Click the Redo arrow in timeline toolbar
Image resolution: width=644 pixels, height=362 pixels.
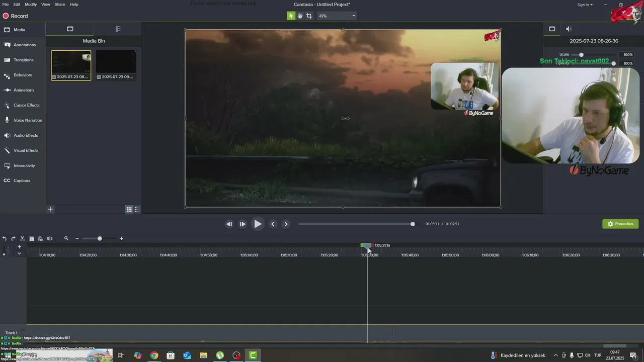pos(14,239)
